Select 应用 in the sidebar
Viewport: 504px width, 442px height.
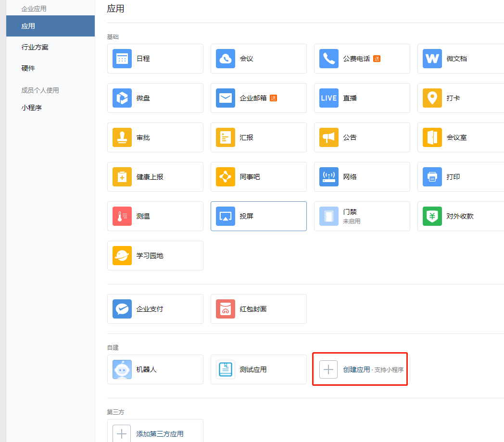pos(50,26)
